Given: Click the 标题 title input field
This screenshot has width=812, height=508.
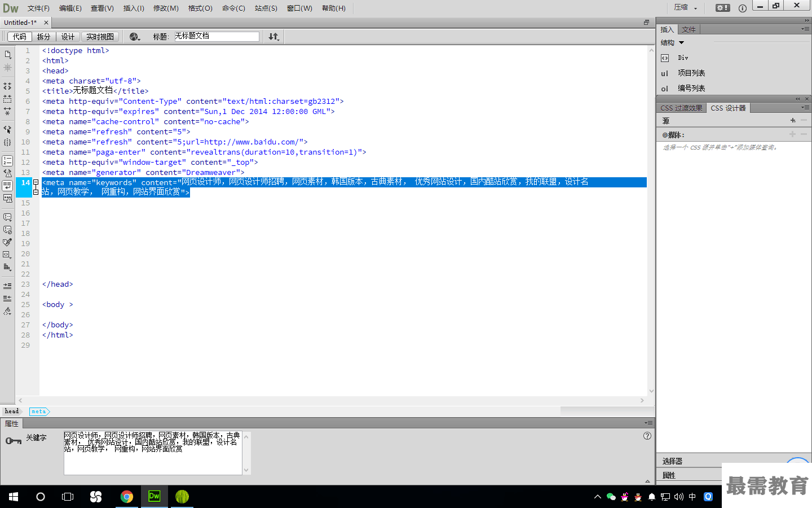Looking at the screenshot, I should 217,36.
